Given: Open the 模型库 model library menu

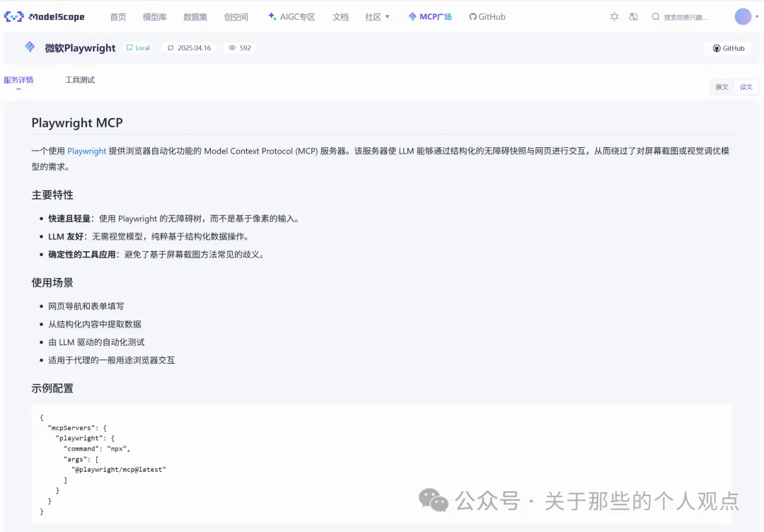Looking at the screenshot, I should 154,17.
